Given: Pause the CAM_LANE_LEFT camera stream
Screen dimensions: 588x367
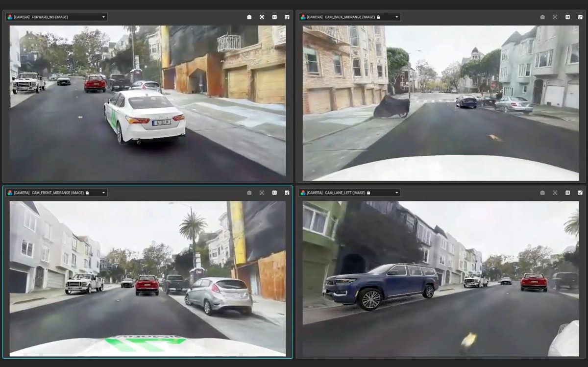Looking at the screenshot, I should coord(567,193).
